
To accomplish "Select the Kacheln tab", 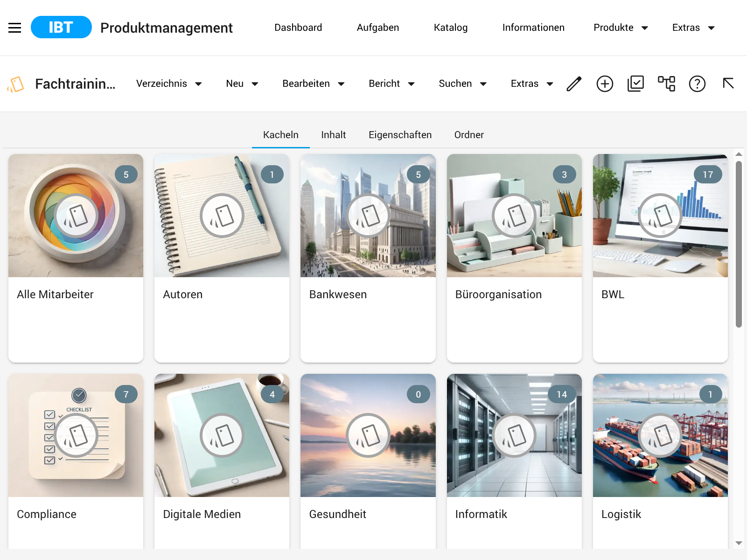I will pyautogui.click(x=281, y=135).
